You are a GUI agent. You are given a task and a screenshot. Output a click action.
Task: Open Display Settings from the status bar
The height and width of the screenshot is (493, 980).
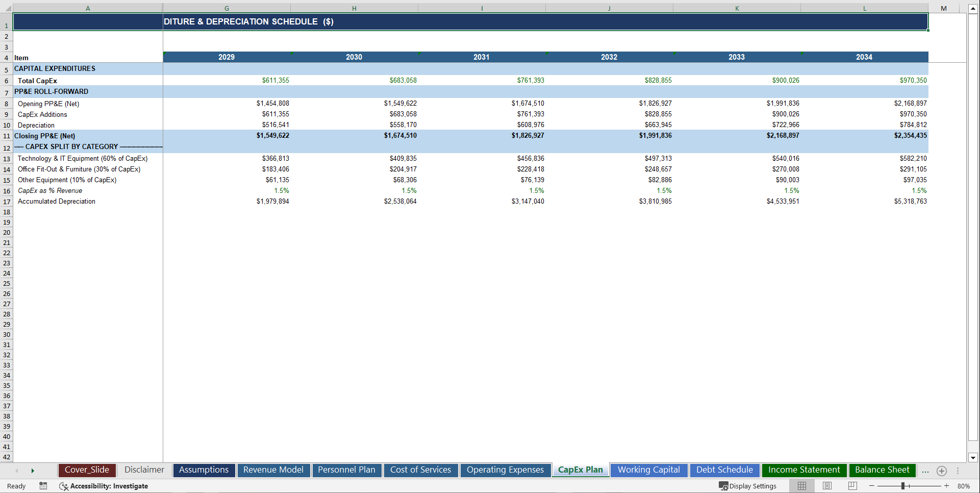coord(748,486)
